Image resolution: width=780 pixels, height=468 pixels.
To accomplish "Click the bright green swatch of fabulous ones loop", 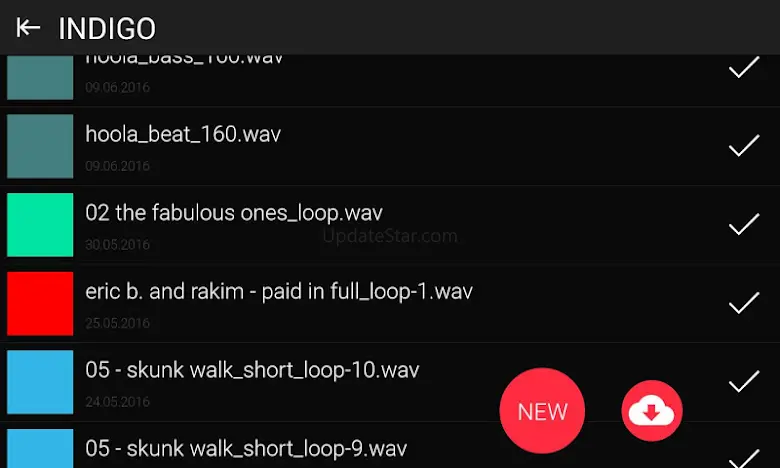I will coord(40,225).
